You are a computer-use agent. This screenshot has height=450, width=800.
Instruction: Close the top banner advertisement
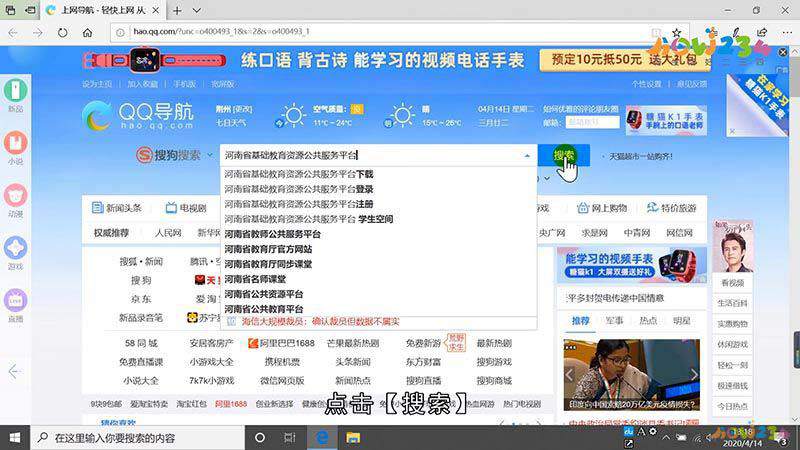(x=783, y=52)
